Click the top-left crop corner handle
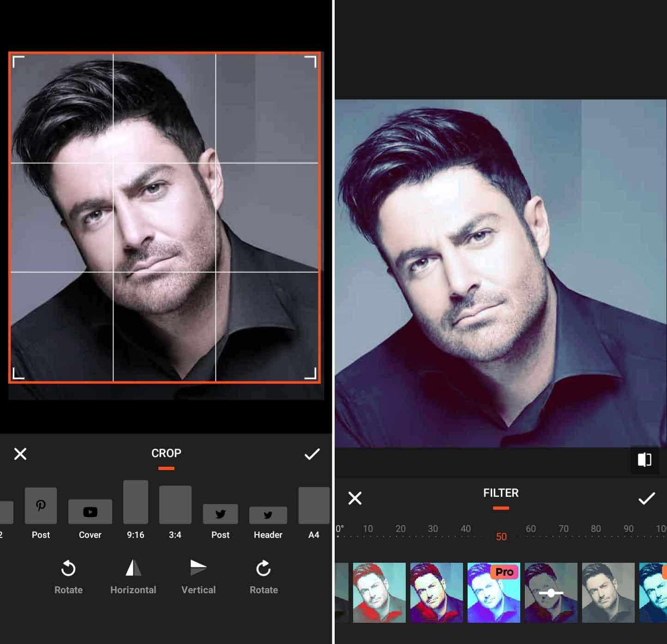 18,61
